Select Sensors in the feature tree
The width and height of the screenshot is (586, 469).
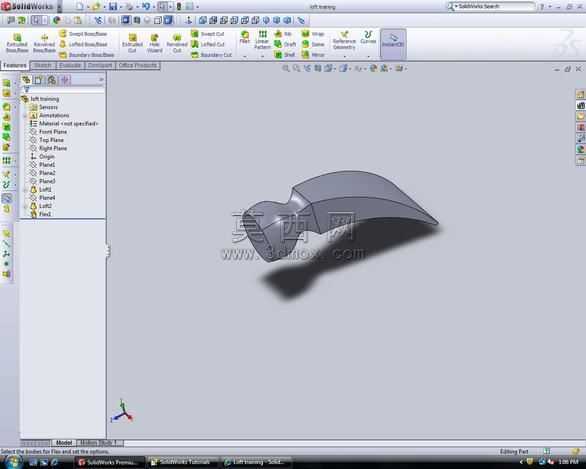pos(44,107)
